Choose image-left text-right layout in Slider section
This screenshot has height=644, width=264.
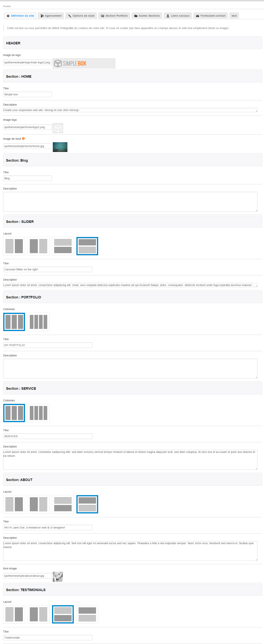point(39,246)
